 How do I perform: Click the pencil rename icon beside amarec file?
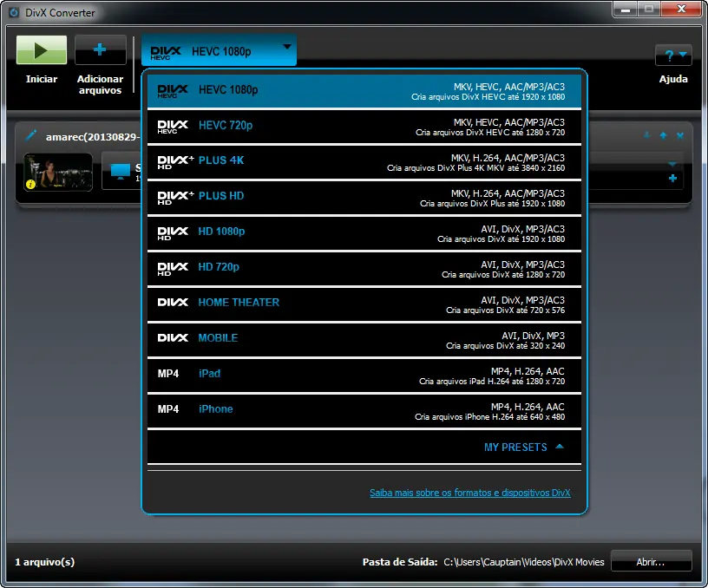[30, 135]
